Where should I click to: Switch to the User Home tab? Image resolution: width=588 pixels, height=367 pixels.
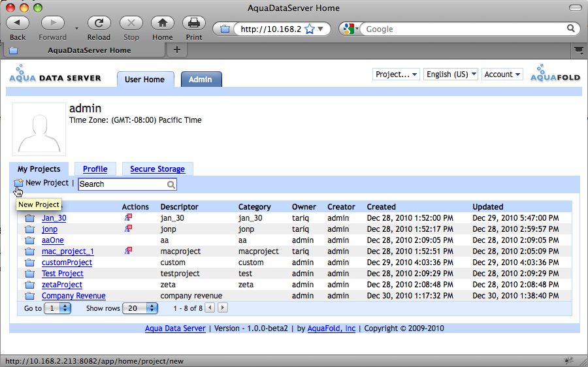pos(145,79)
